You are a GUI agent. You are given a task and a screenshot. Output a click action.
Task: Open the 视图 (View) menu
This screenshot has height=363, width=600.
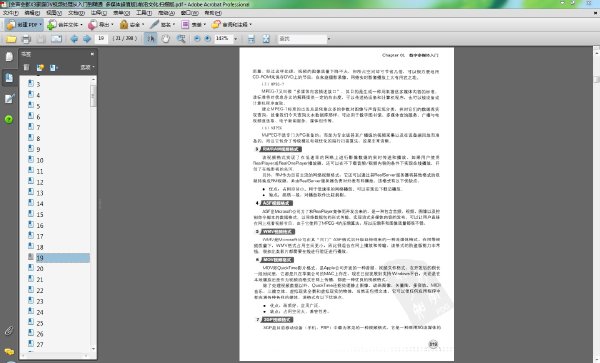point(54,13)
